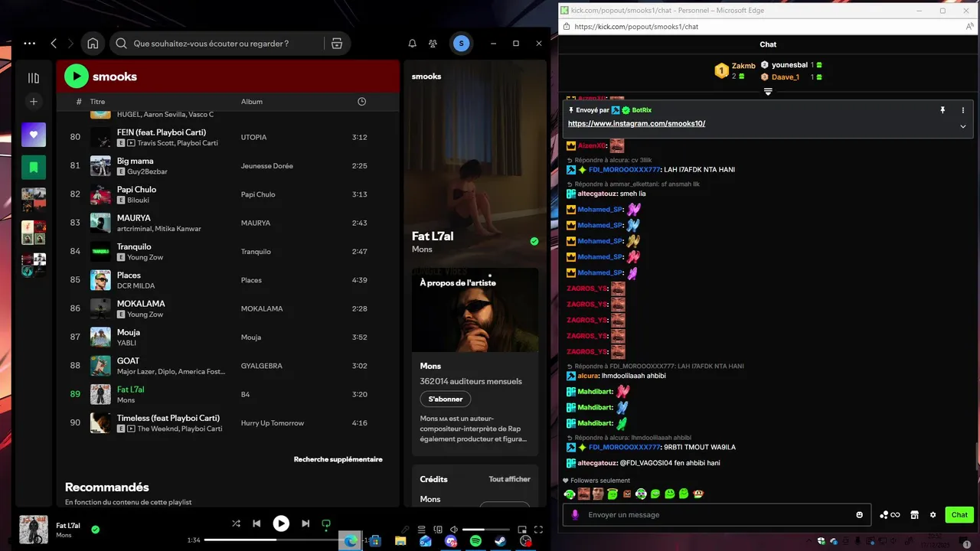
Task: Click Répondre à alcura: cv 3llik reply reference
Action: (609, 160)
